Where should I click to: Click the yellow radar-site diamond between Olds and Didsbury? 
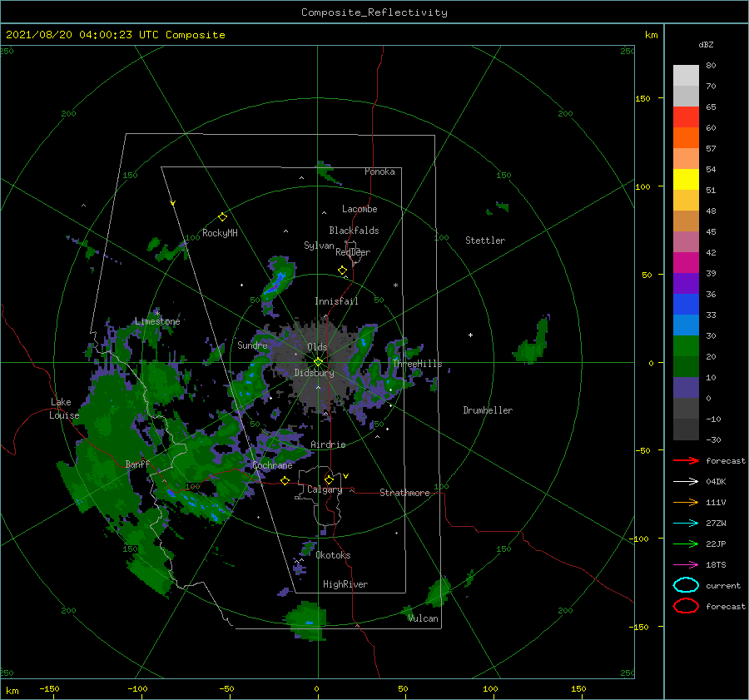pyautogui.click(x=318, y=362)
